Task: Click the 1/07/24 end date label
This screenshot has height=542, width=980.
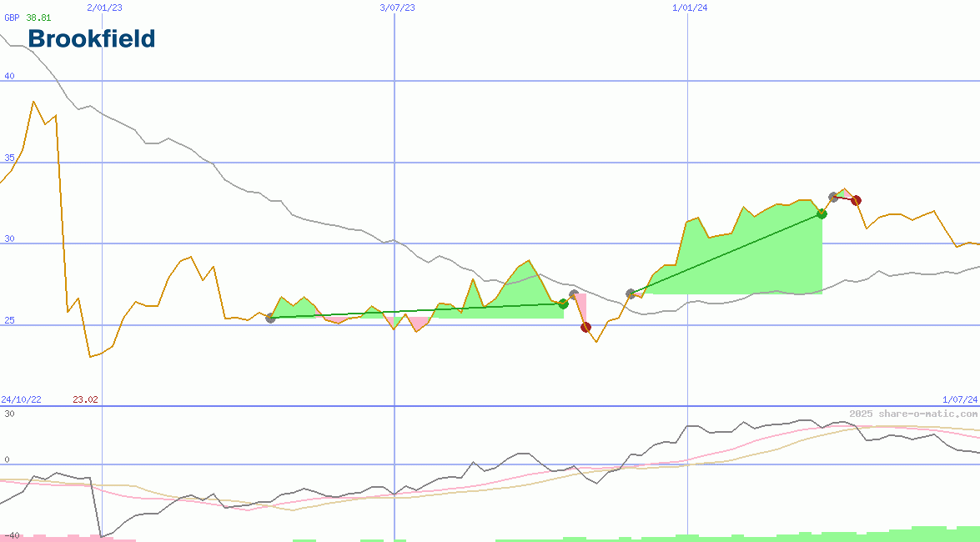Action: pos(960,399)
